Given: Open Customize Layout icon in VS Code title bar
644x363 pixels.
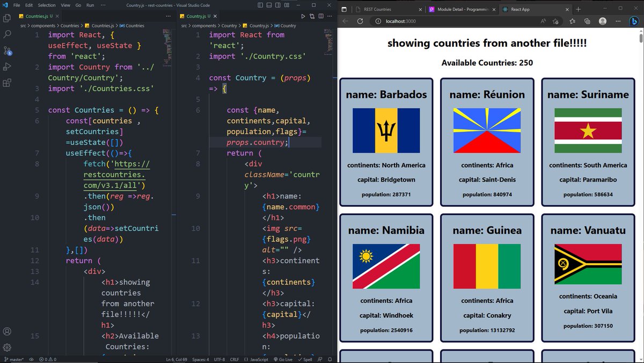Looking at the screenshot, I should [286, 5].
